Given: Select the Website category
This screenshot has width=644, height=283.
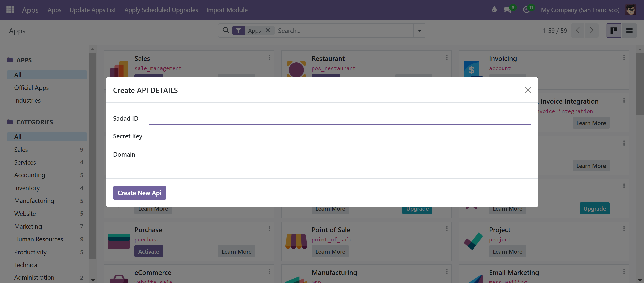Looking at the screenshot, I should click(47, 214).
